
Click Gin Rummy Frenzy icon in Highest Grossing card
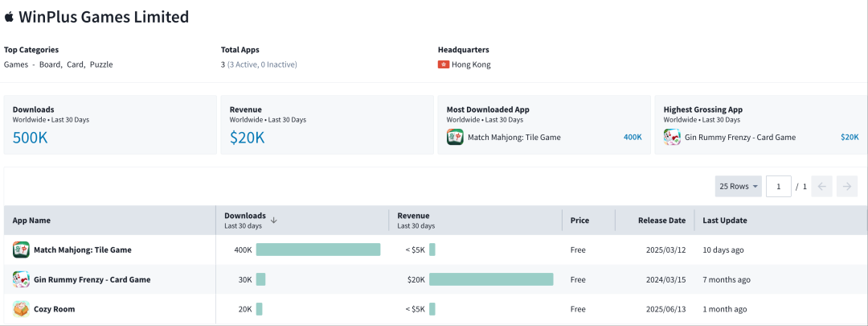coord(672,137)
